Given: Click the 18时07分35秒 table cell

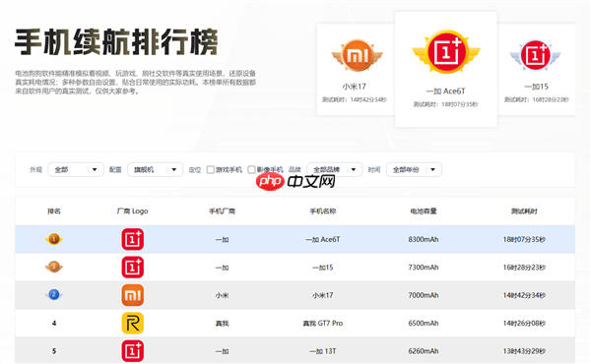Looking at the screenshot, I should tap(524, 239).
